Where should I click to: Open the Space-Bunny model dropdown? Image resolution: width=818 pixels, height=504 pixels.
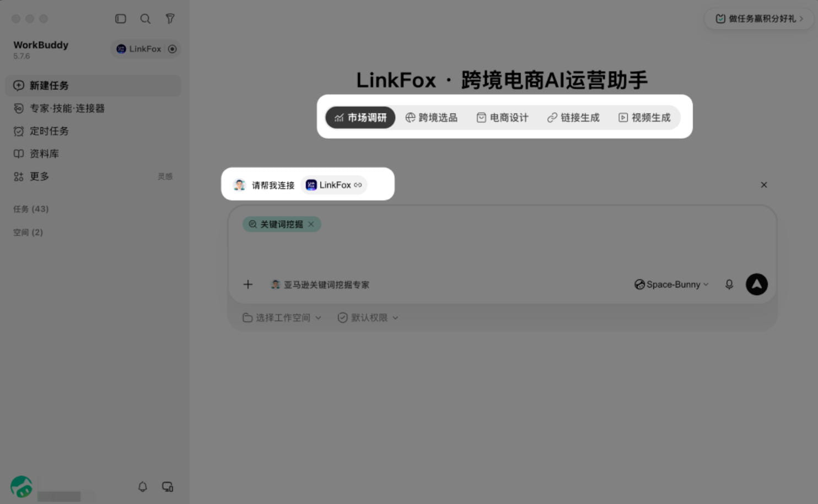pos(671,285)
